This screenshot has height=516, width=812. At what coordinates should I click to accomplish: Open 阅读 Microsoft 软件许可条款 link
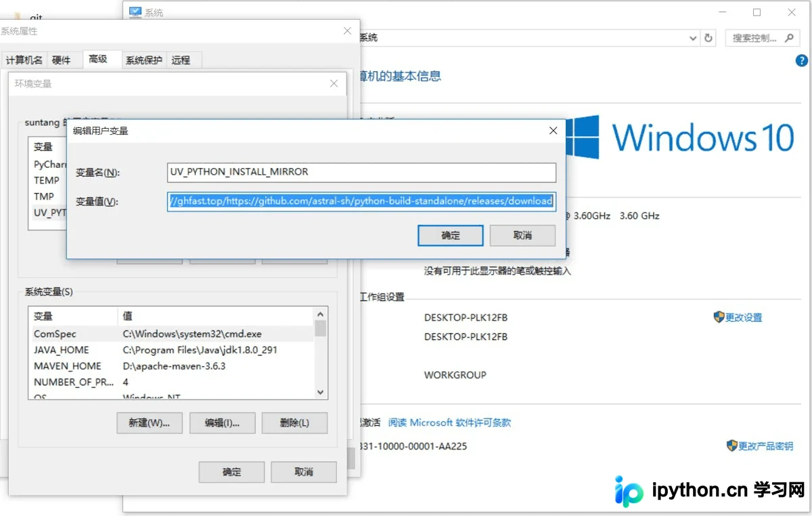[449, 423]
